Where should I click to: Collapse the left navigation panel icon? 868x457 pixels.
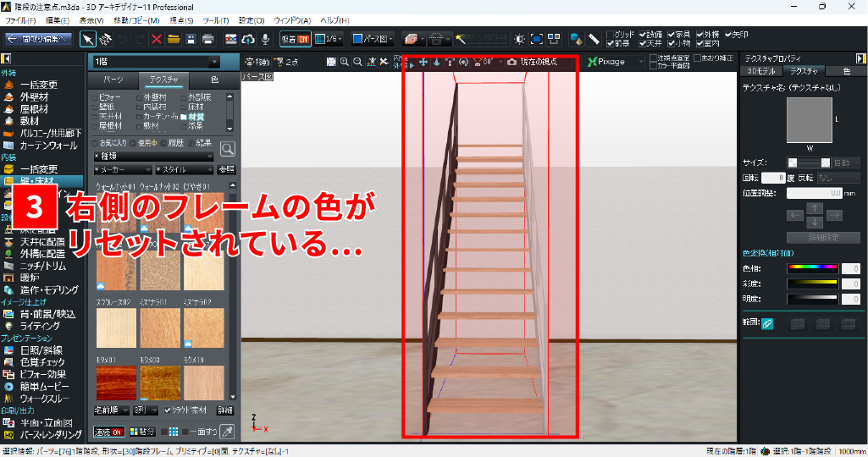click(x=6, y=58)
